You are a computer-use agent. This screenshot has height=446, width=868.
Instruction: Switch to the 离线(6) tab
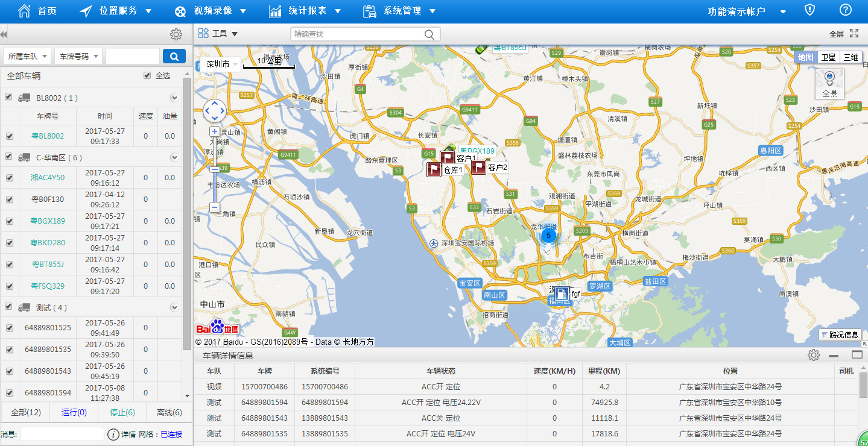(169, 413)
